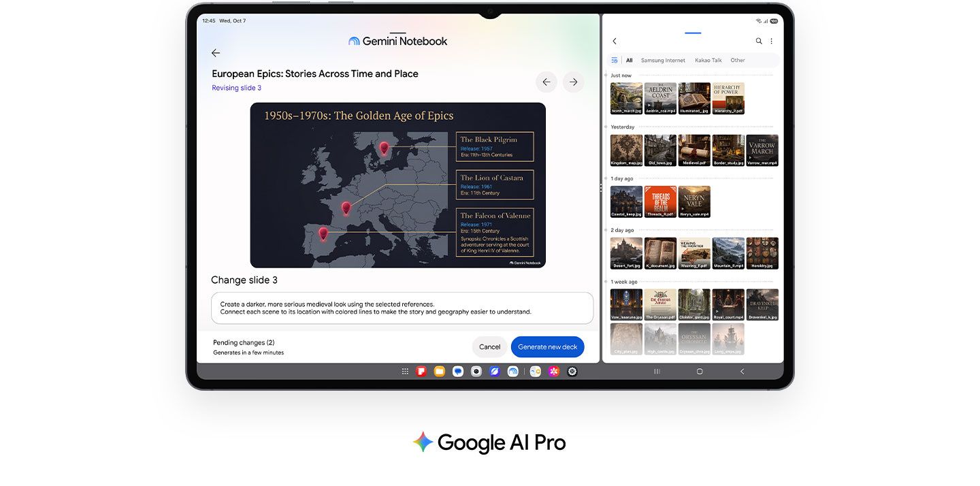The width and height of the screenshot is (980, 486).
Task: Show the previous slide with the left arrow
Action: (x=546, y=82)
